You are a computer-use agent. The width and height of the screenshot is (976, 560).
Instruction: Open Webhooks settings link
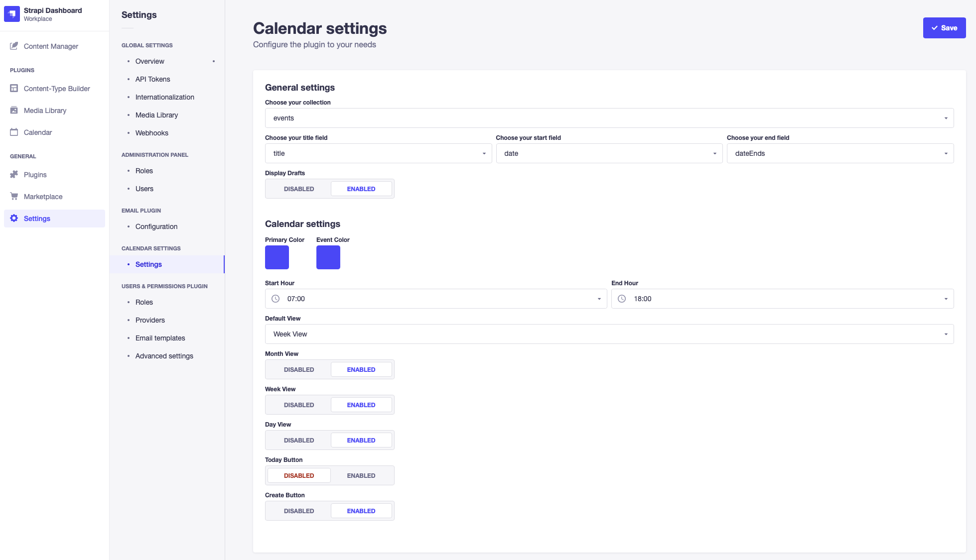click(x=151, y=133)
